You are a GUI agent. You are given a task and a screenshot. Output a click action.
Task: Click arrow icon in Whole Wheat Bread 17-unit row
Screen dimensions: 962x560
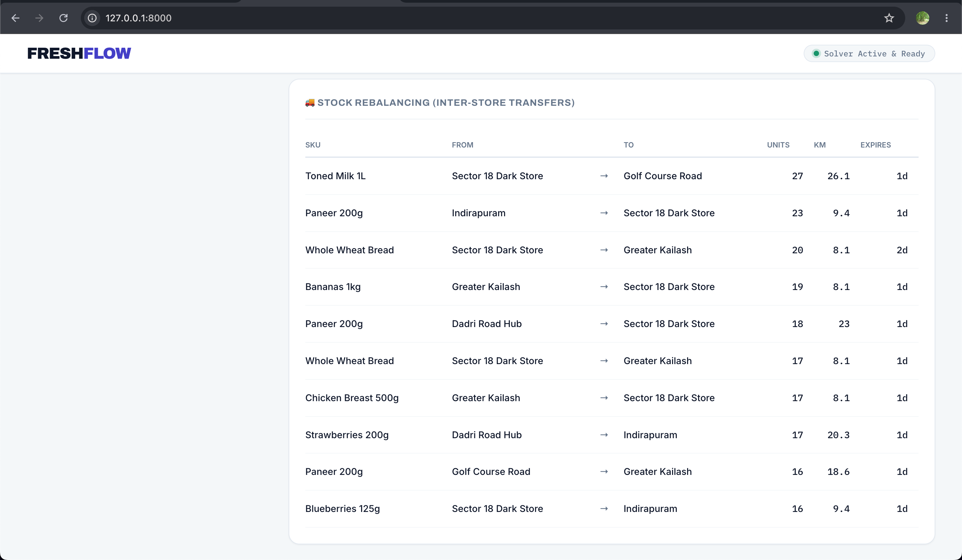tap(604, 361)
